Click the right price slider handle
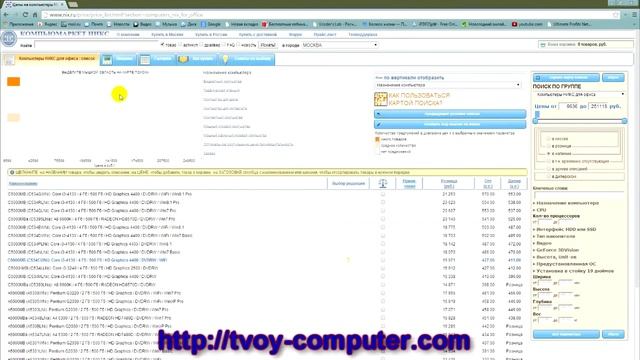 pyautogui.click(x=624, y=121)
